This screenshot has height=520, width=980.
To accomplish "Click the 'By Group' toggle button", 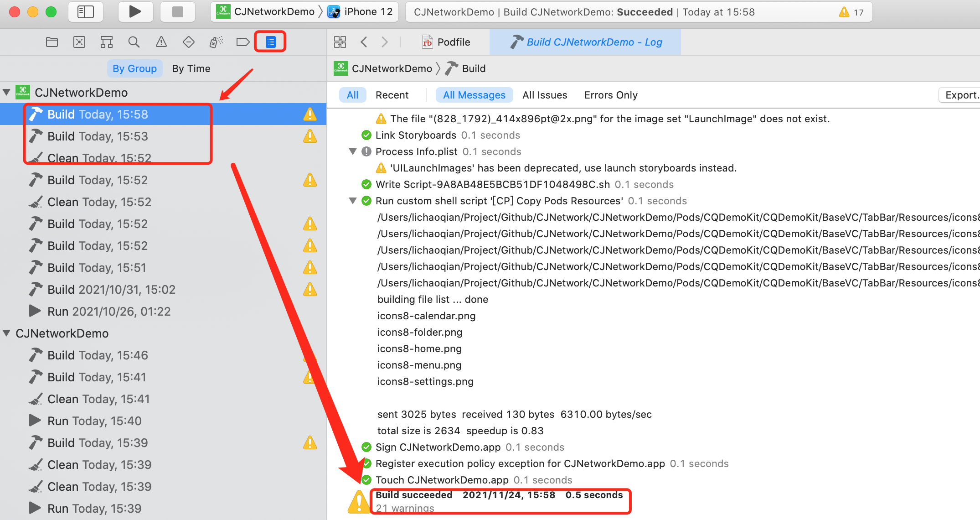I will pyautogui.click(x=134, y=68).
